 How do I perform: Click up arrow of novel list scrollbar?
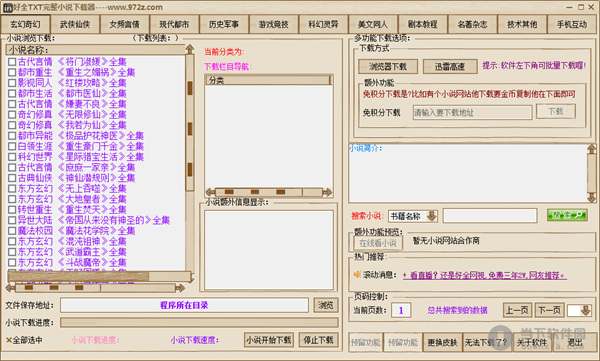tap(189, 49)
